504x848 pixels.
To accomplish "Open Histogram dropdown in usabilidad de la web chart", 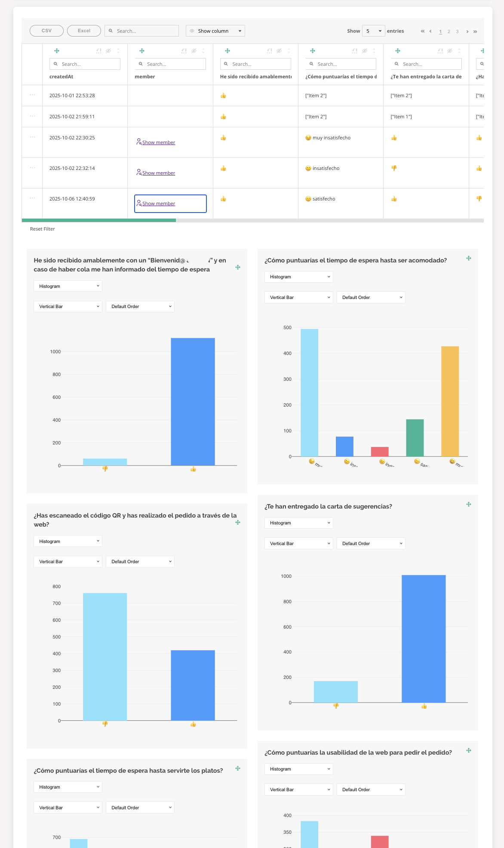I will click(299, 769).
